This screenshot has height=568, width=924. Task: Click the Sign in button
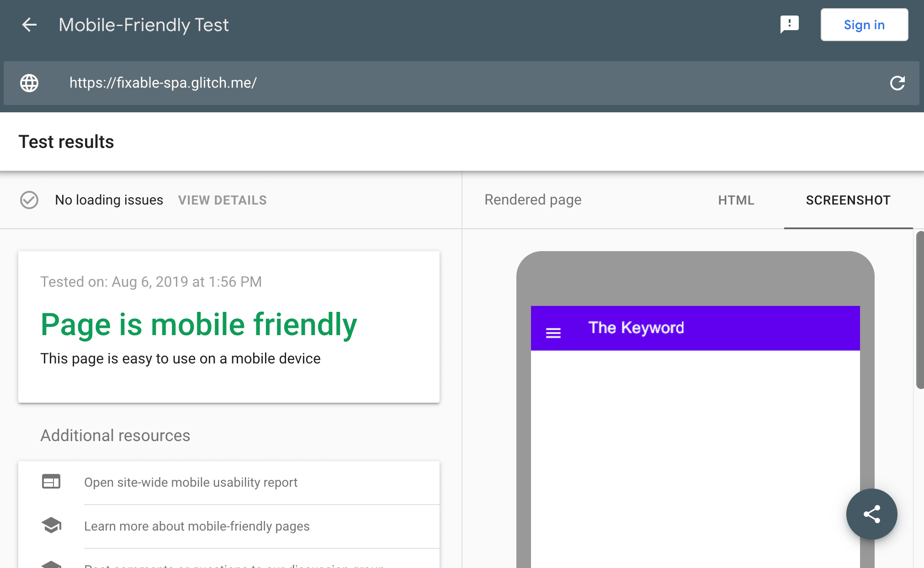tap(864, 24)
